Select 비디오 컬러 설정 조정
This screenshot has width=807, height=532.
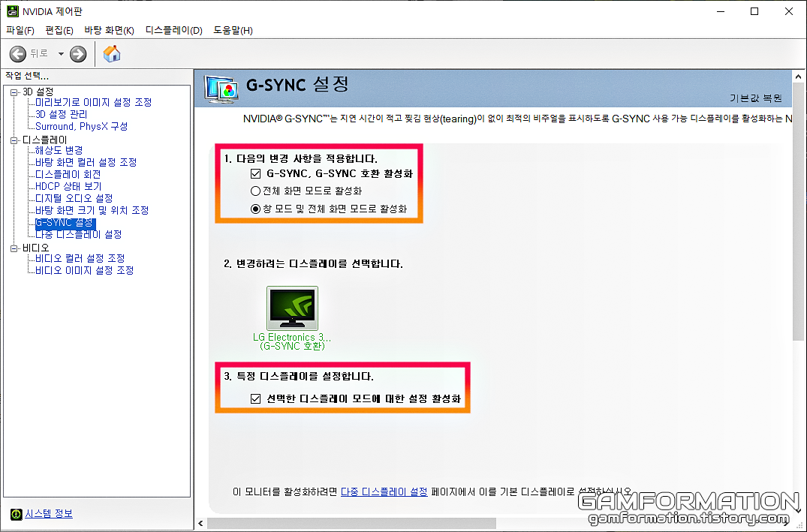click(80, 258)
